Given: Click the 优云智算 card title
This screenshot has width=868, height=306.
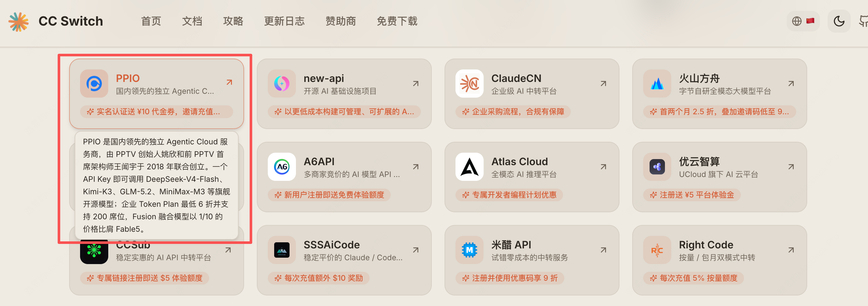Looking at the screenshot, I should (699, 162).
